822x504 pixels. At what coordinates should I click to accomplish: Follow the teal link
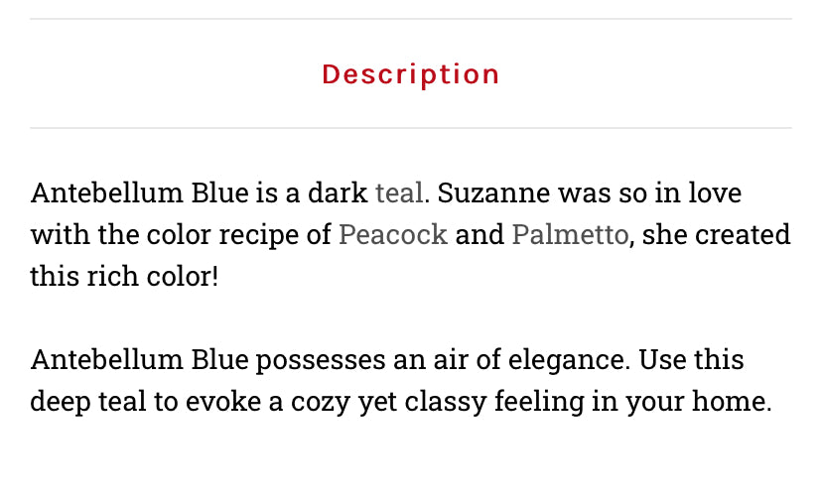400,192
